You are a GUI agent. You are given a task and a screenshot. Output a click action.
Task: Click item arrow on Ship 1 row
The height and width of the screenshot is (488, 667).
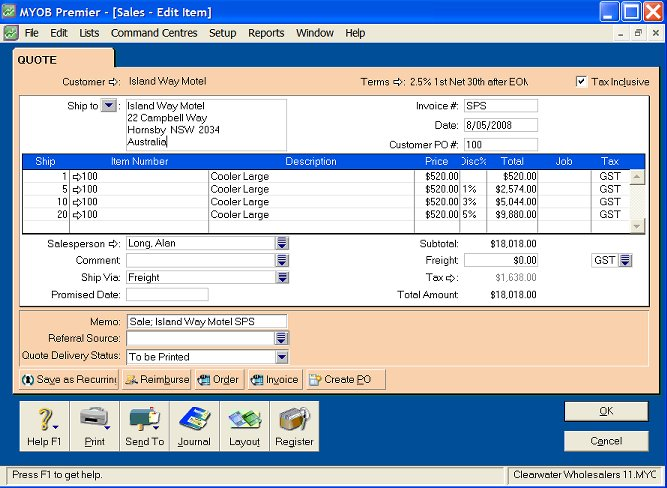[77, 177]
